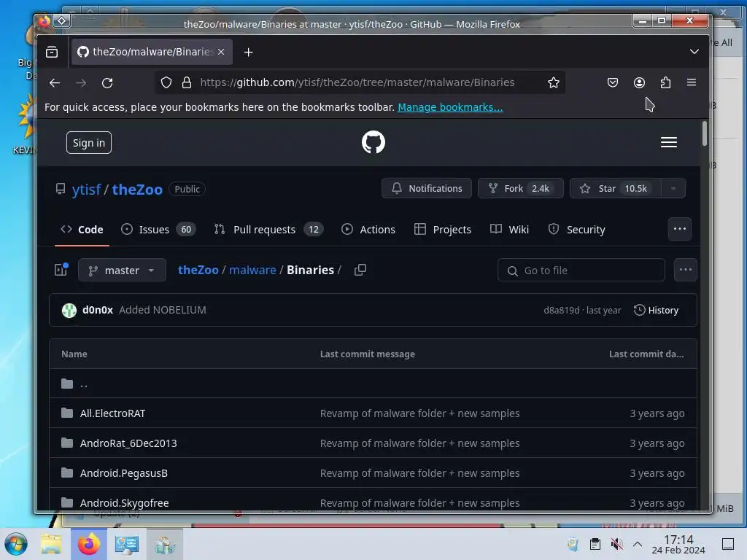Select the Code tab
Image resolution: width=747 pixels, height=560 pixels.
click(82, 230)
